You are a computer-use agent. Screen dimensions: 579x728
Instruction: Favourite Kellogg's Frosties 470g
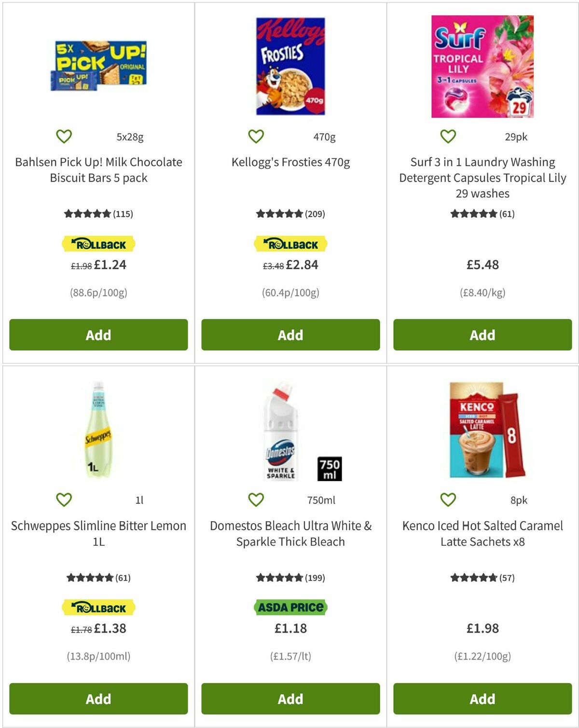click(256, 136)
